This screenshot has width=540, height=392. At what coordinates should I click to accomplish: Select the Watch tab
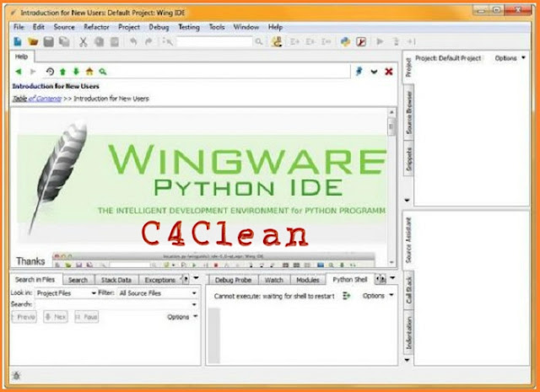point(273,280)
